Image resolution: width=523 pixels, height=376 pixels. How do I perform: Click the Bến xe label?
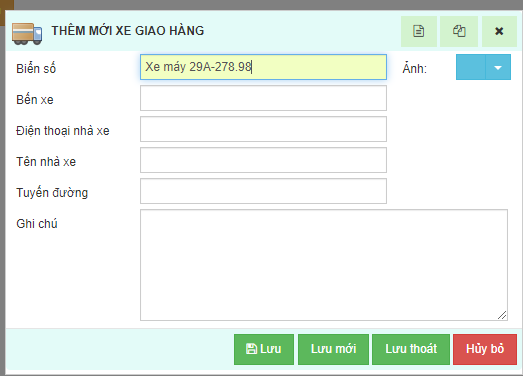tap(35, 100)
